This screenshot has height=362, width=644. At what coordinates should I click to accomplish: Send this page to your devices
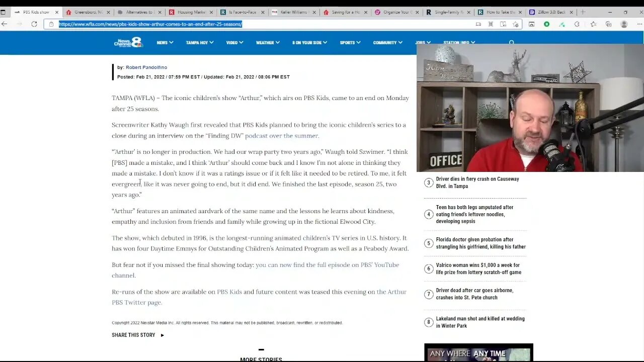[x=478, y=24]
